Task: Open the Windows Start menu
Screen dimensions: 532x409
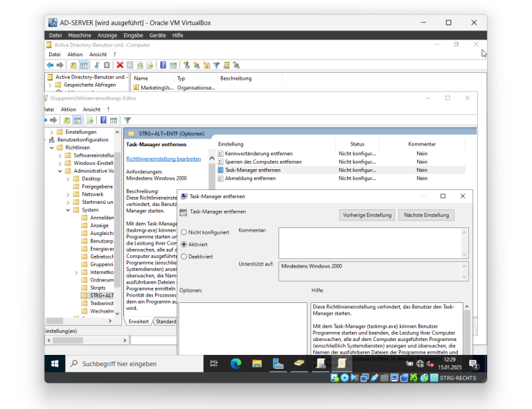Action: [x=55, y=364]
